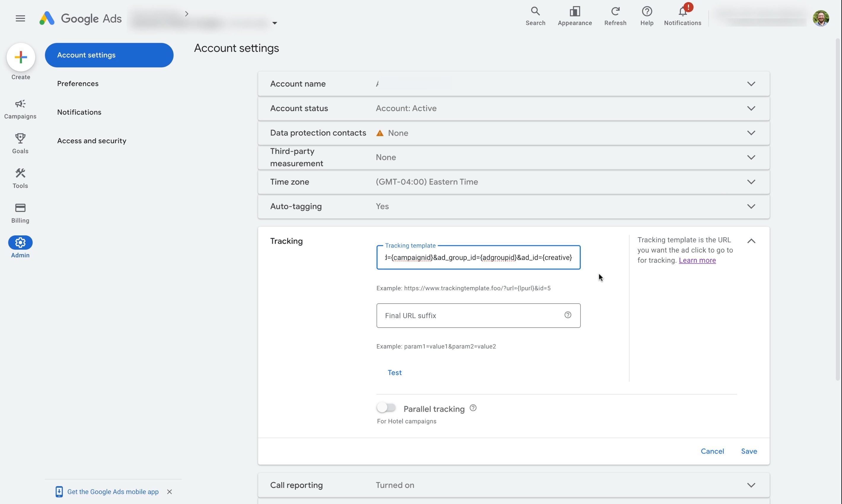Open Access and security menu item
842x504 pixels.
point(92,141)
